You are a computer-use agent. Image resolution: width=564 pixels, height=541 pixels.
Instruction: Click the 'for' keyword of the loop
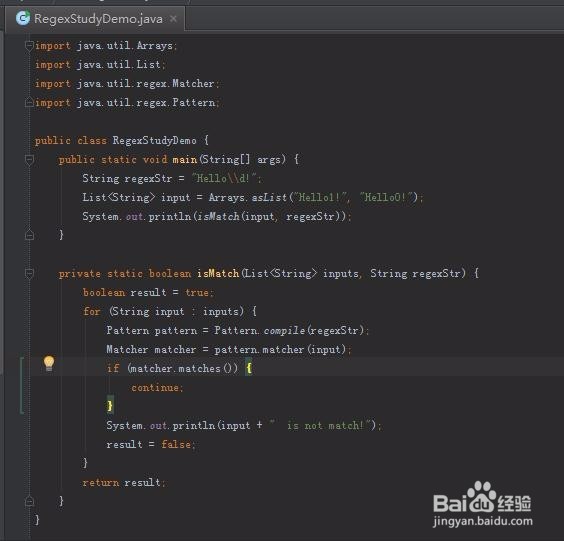tap(92, 311)
